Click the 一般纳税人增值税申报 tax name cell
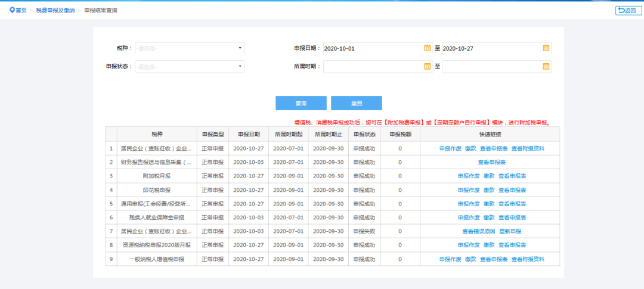Screen dimensions: 644x289 click(157, 259)
